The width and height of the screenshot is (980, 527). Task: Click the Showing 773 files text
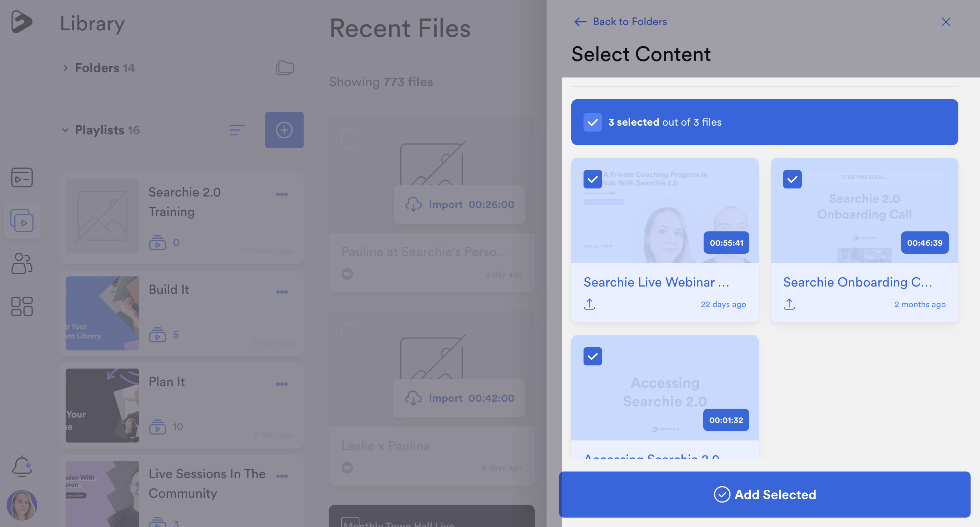[381, 82]
